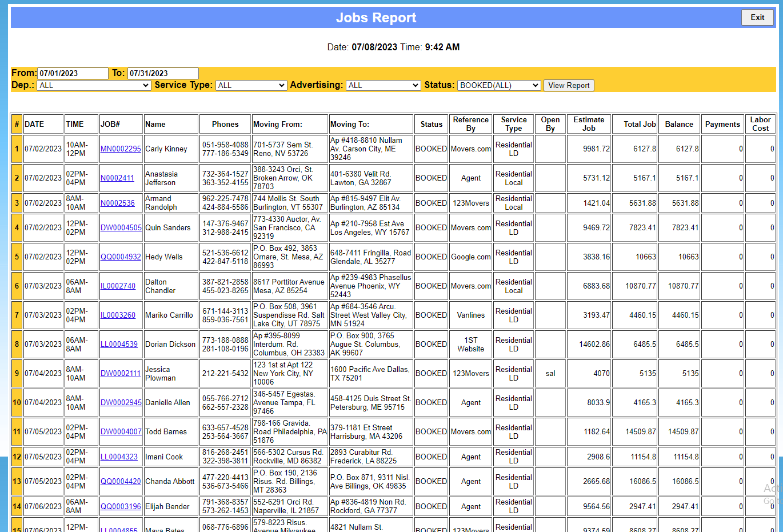The width and height of the screenshot is (783, 532).
Task: Click job number QQ0004932
Action: (121, 257)
